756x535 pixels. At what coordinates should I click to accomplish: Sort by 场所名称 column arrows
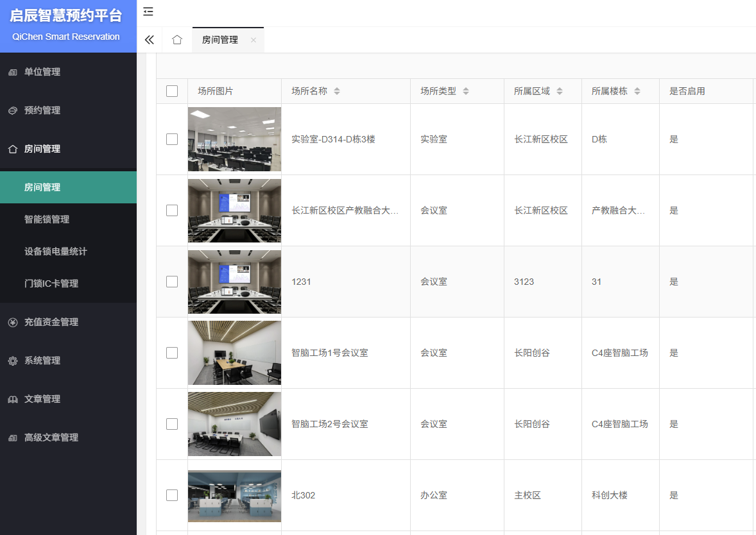pos(337,92)
